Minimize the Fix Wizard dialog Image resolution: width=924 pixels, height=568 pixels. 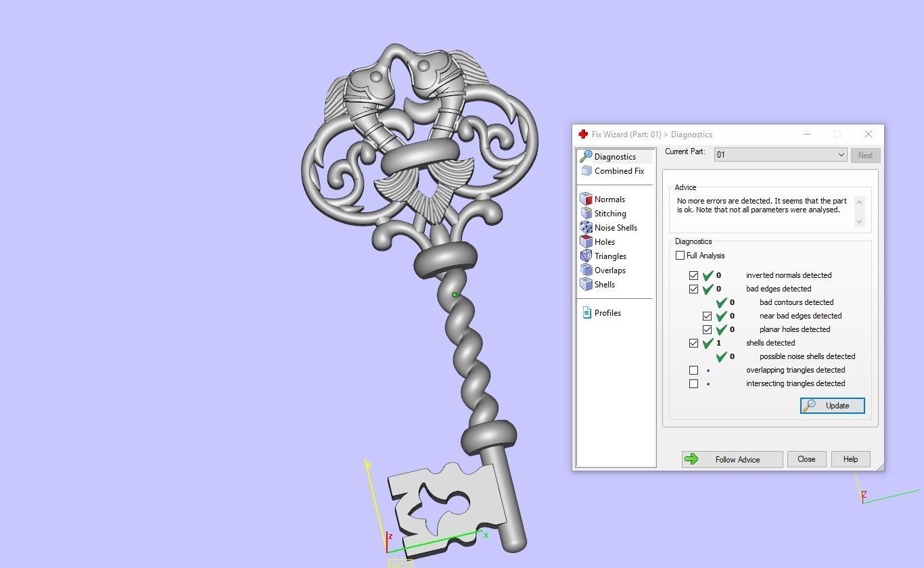806,134
